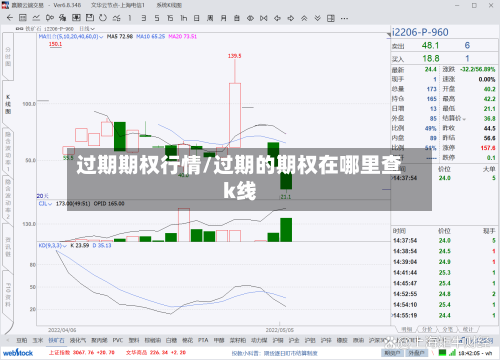Click the horizontal expand chart icon
500x360 pixels.
[x=250, y=18]
